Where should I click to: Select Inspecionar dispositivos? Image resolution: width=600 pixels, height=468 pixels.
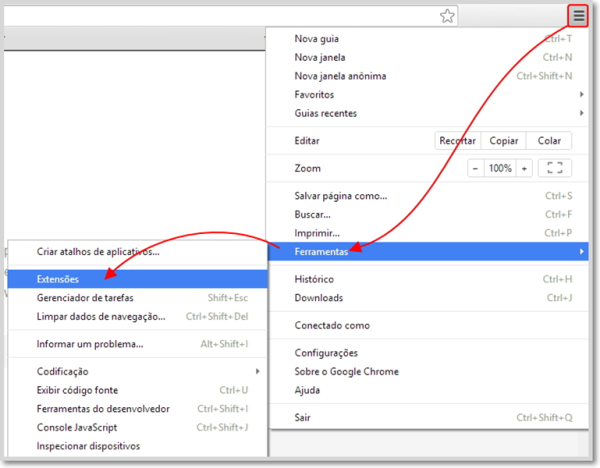(137, 446)
